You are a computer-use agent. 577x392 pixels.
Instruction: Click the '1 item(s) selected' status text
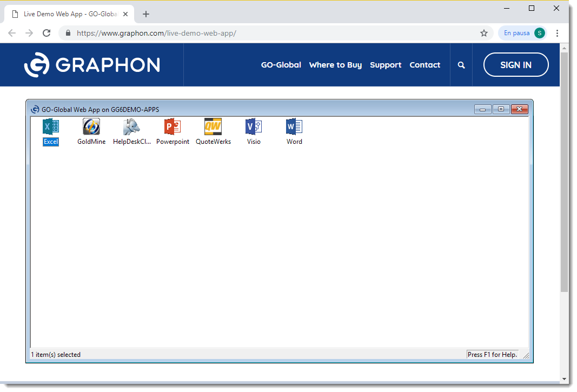tap(56, 355)
